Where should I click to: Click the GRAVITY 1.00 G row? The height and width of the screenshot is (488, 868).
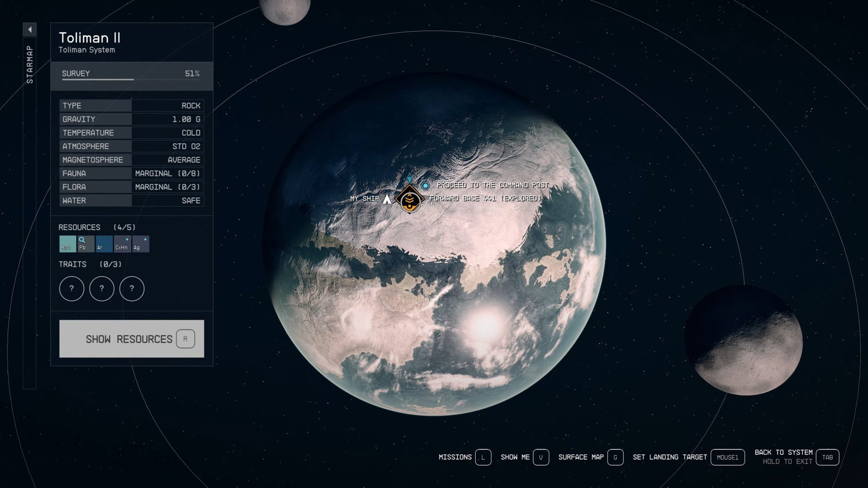pyautogui.click(x=132, y=119)
